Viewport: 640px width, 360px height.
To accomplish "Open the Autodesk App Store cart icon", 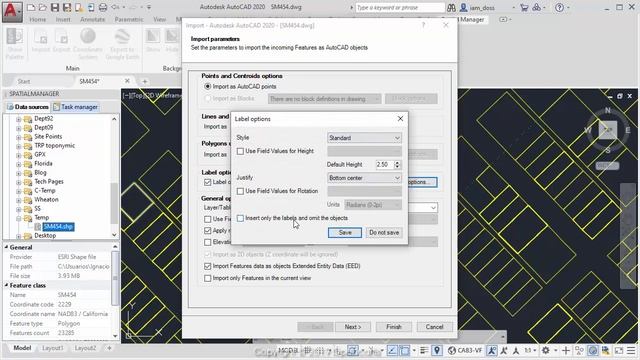I will pos(524,7).
